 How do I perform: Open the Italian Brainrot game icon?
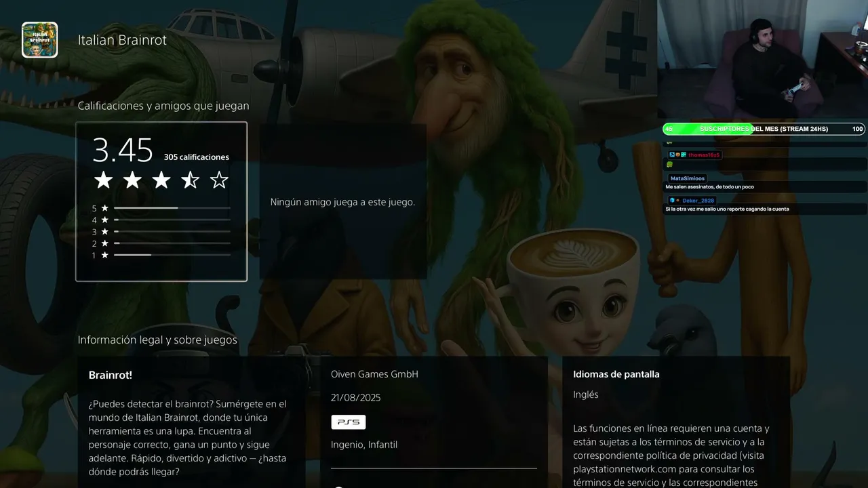click(39, 40)
